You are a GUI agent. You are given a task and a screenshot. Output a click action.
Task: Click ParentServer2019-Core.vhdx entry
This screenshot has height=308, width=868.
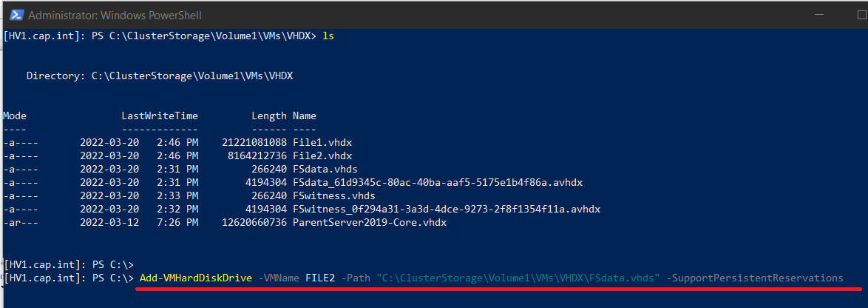point(369,222)
